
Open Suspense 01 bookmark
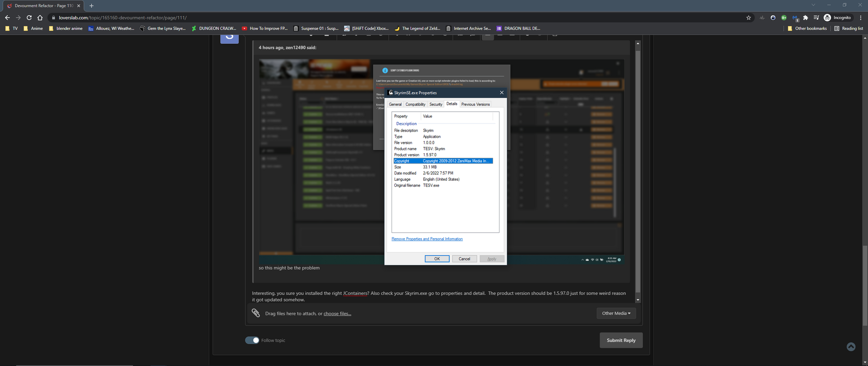316,28
